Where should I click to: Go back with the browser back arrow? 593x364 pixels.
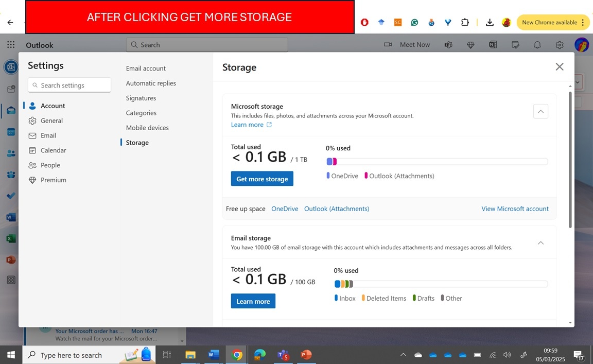[x=10, y=22]
